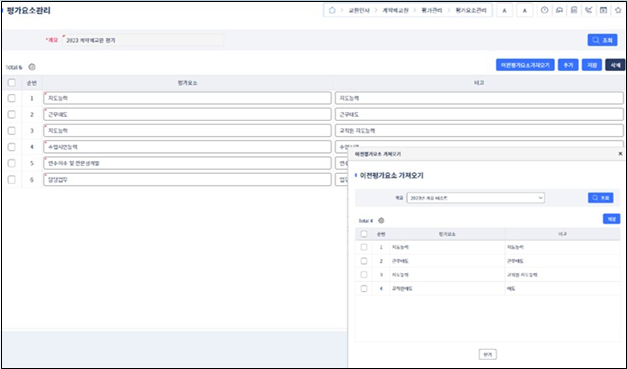Click main table 비고 column header
Image resolution: width=627 pixels, height=369 pixels.
(479, 83)
